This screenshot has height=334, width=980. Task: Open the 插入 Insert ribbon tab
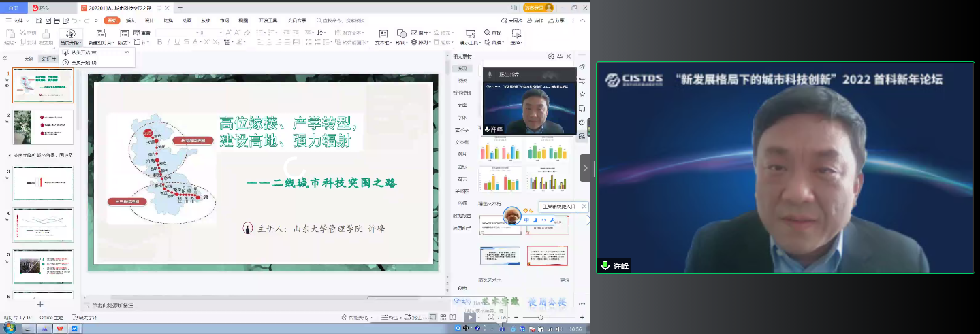131,20
